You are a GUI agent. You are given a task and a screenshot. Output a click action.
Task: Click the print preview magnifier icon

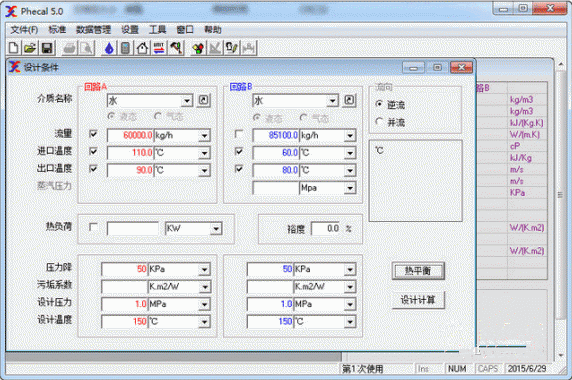87,48
